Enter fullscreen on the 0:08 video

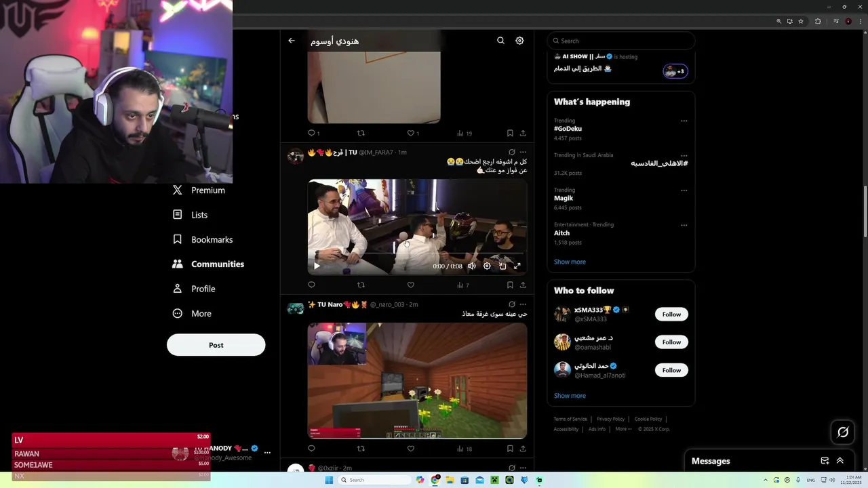pyautogui.click(x=517, y=266)
